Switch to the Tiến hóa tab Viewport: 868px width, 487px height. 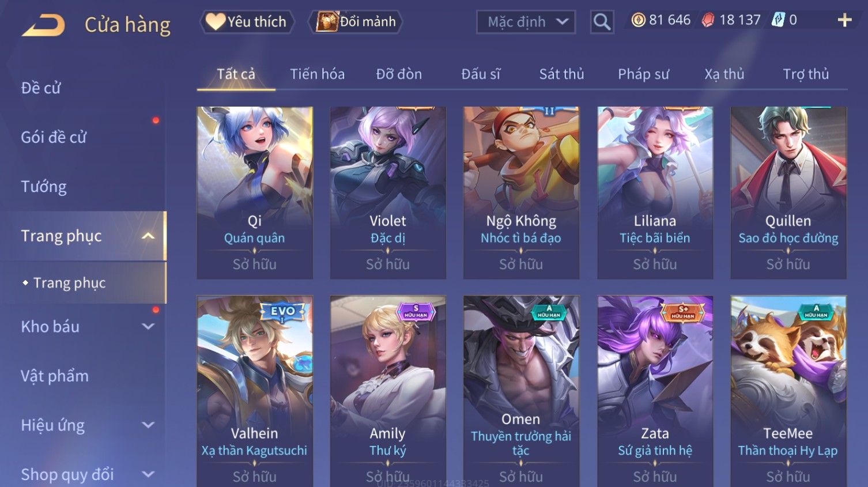pyautogui.click(x=317, y=74)
